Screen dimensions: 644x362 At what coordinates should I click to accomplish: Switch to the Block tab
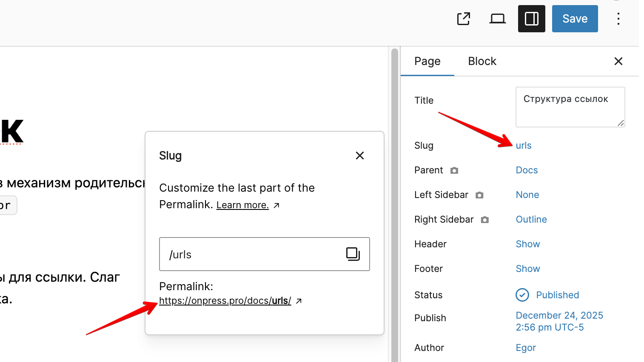pyautogui.click(x=482, y=61)
